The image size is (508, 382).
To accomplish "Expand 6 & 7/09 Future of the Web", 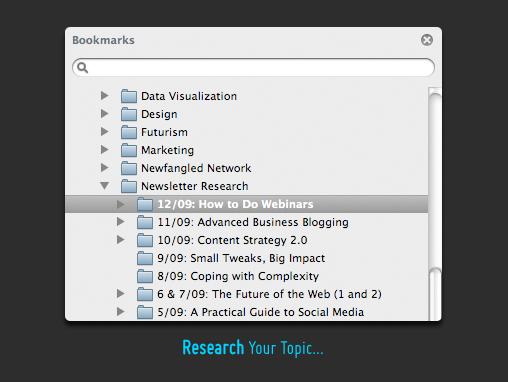I will tap(121, 294).
